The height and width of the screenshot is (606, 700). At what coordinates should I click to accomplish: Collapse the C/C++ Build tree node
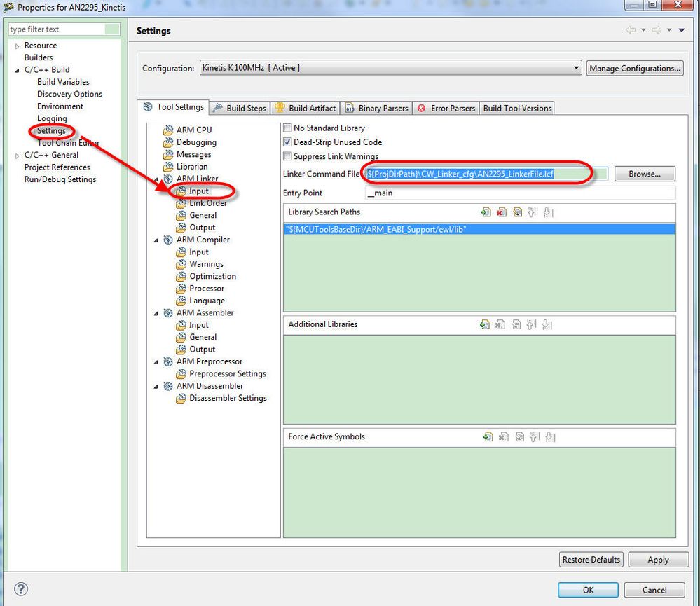[17, 70]
